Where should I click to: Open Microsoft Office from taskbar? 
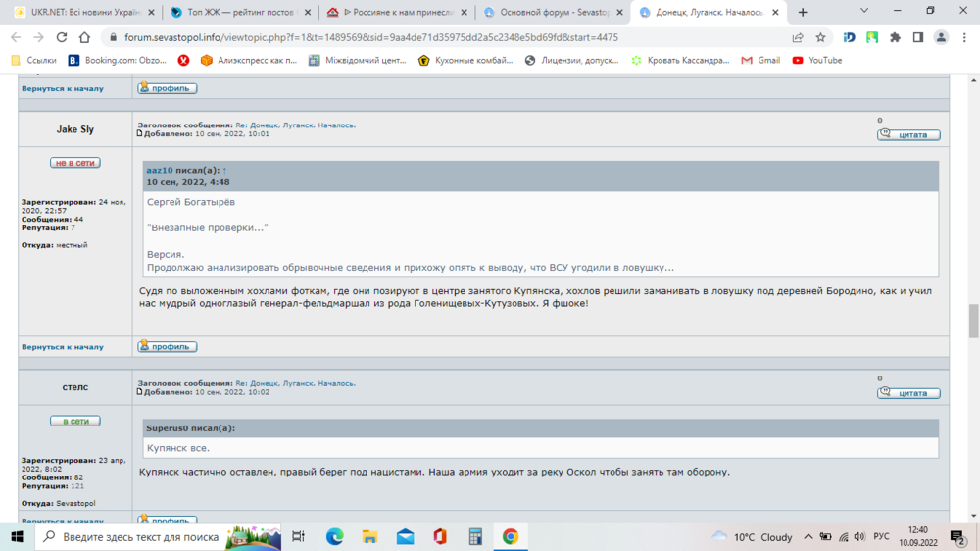(x=440, y=536)
